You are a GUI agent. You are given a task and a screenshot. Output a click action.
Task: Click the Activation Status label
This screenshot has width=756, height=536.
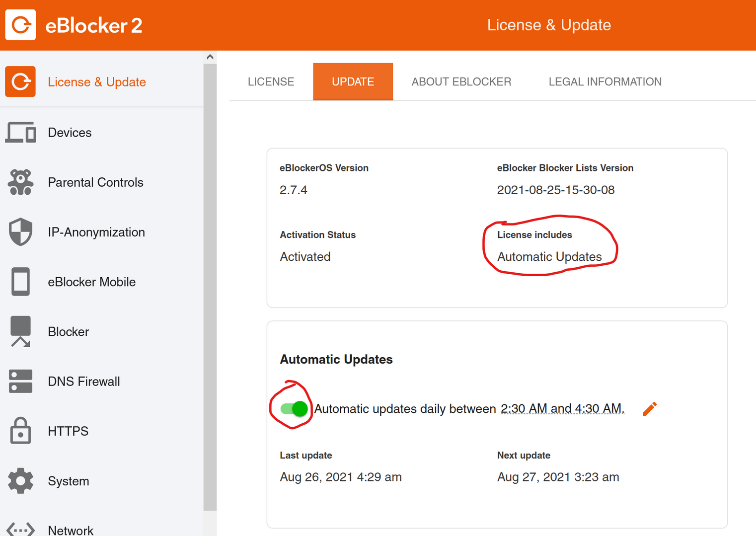[317, 234]
